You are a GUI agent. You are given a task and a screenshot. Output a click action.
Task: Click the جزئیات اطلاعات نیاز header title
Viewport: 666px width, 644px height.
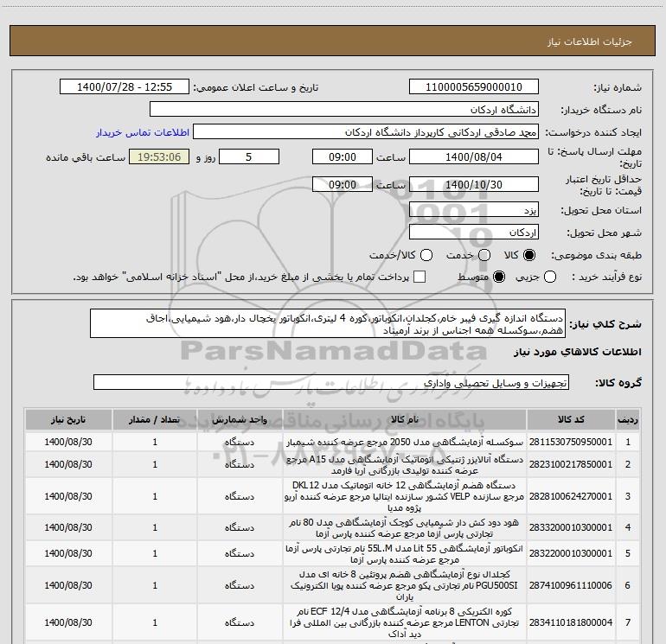[590, 41]
